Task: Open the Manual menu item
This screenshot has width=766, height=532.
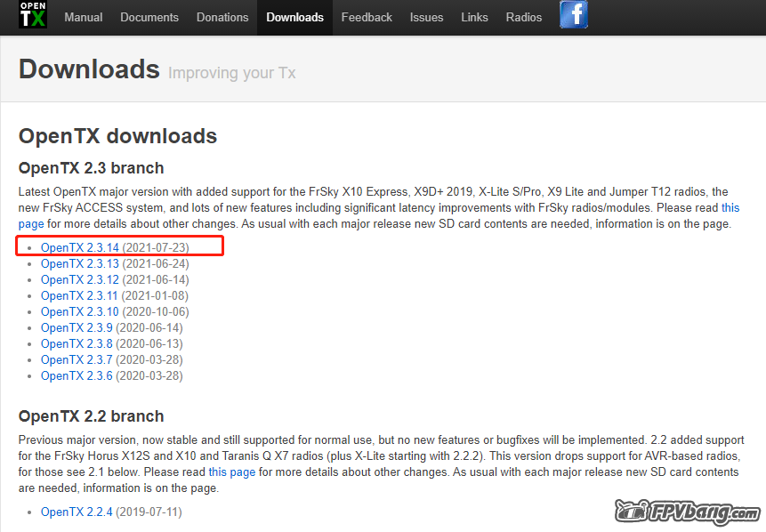Action: [x=84, y=18]
